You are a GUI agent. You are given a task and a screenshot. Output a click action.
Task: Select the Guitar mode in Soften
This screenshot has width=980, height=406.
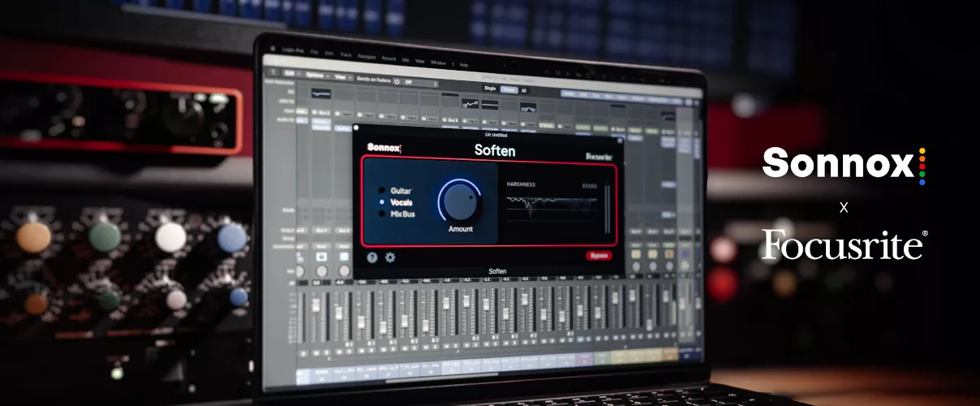[x=394, y=191]
